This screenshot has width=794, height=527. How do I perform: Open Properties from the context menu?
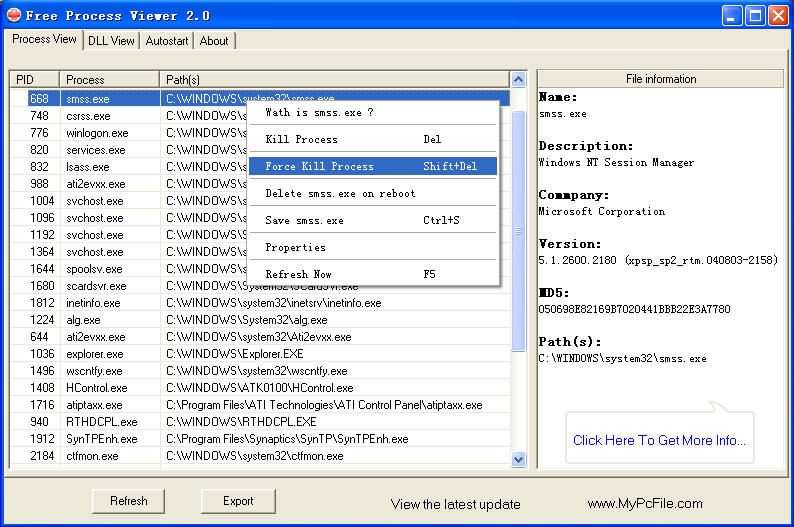click(x=372, y=247)
